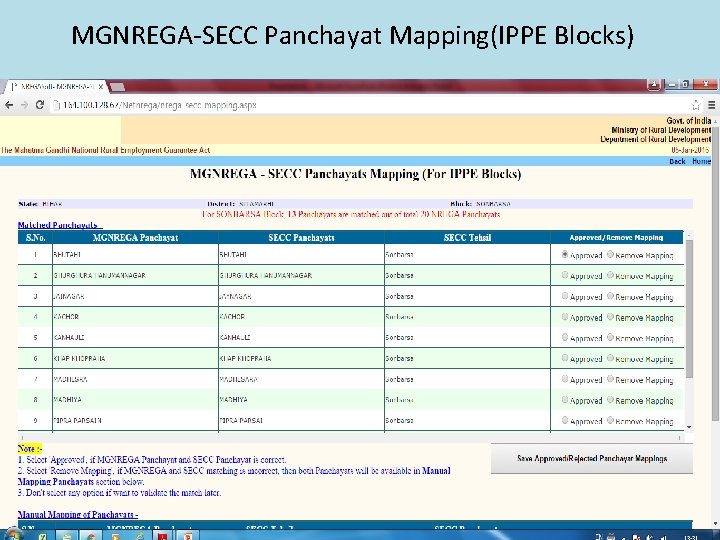720x540 pixels.
Task: Pick Remove Mapping for row 2 HANUMANNAGAR
Action: tap(610, 275)
